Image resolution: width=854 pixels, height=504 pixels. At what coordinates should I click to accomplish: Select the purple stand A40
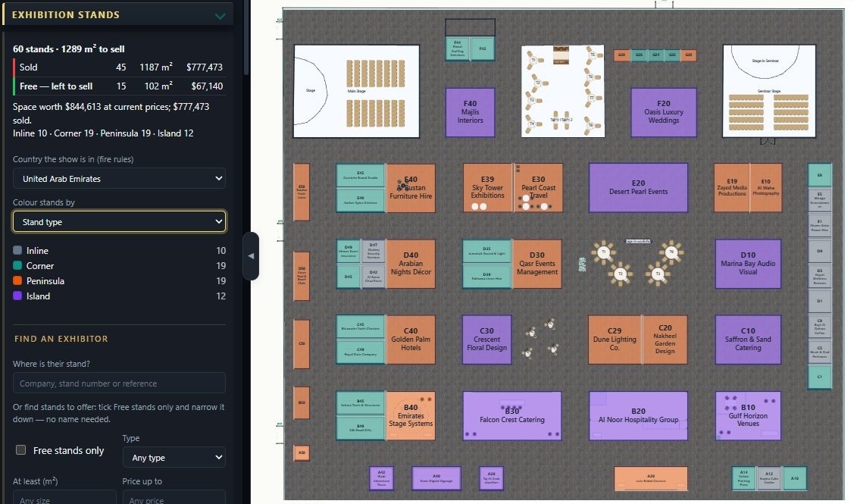436,478
